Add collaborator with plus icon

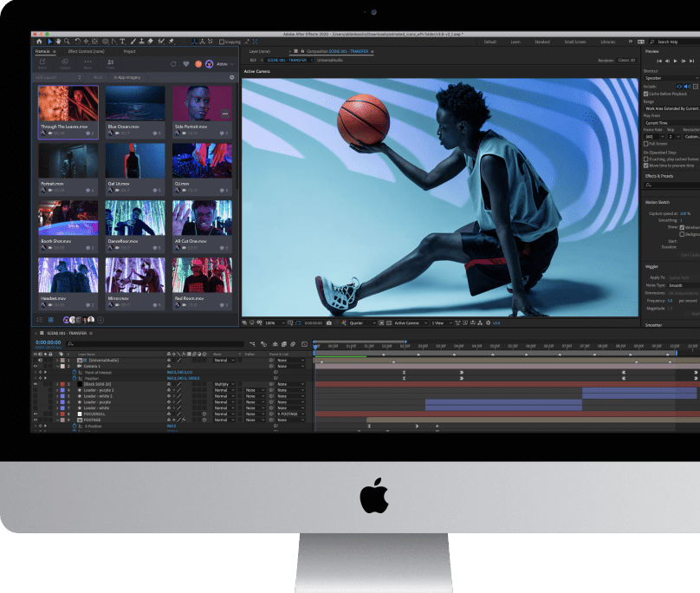click(x=100, y=320)
